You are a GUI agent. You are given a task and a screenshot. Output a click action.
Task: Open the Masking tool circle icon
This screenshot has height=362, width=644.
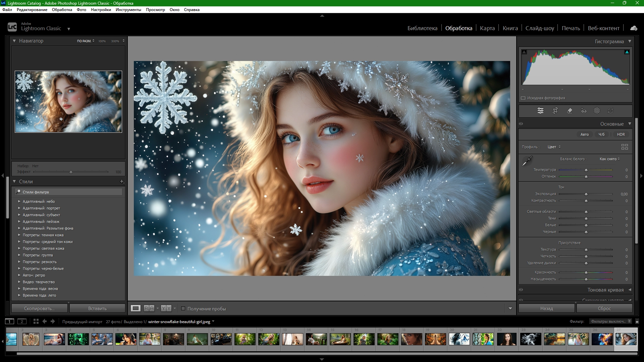click(597, 111)
